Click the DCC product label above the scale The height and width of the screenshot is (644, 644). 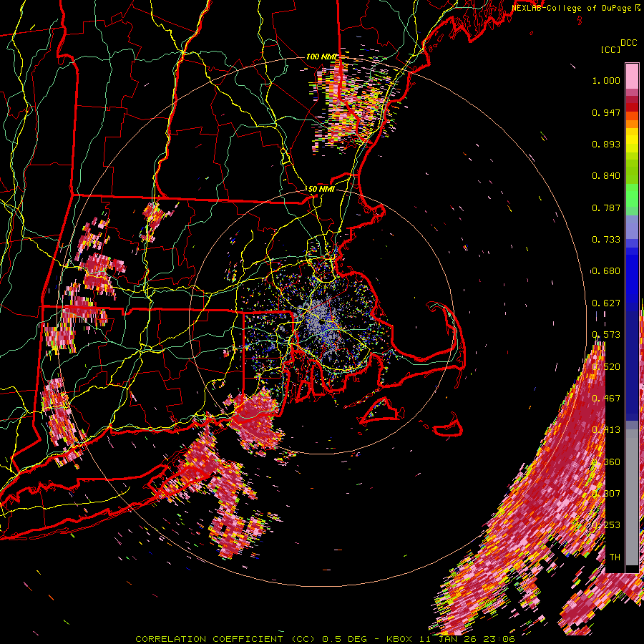point(629,43)
